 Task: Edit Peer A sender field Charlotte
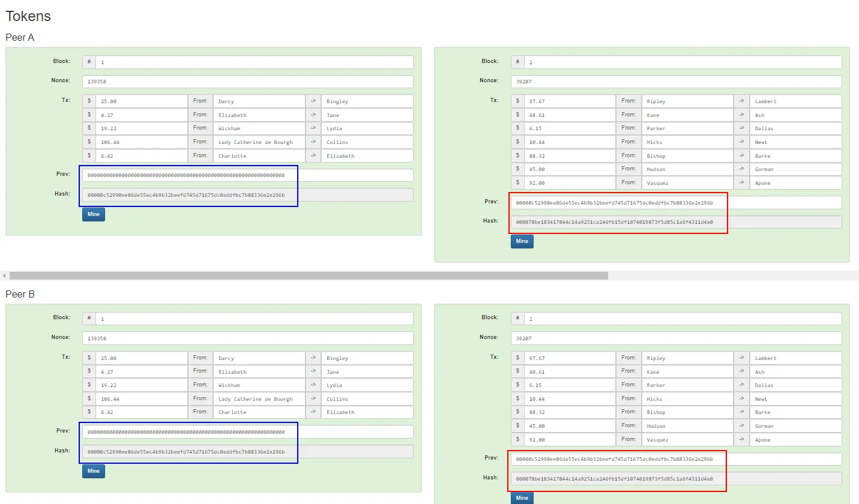pyautogui.click(x=259, y=156)
